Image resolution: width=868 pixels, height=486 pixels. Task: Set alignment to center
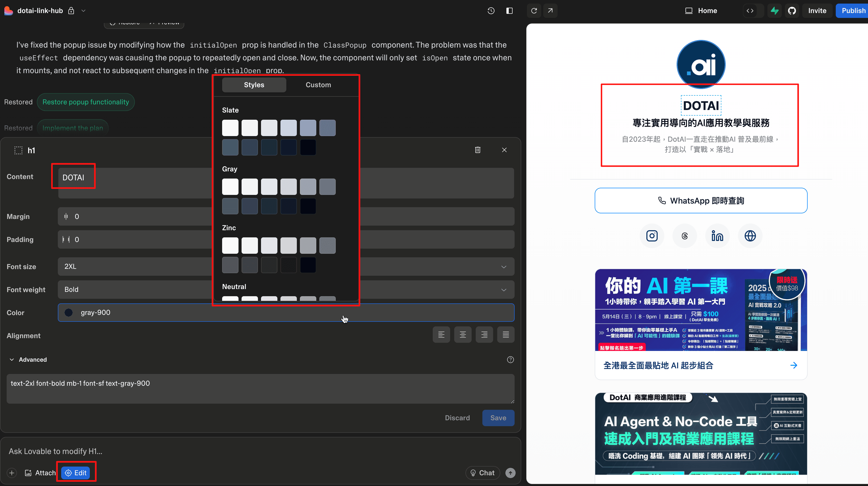pos(463,335)
